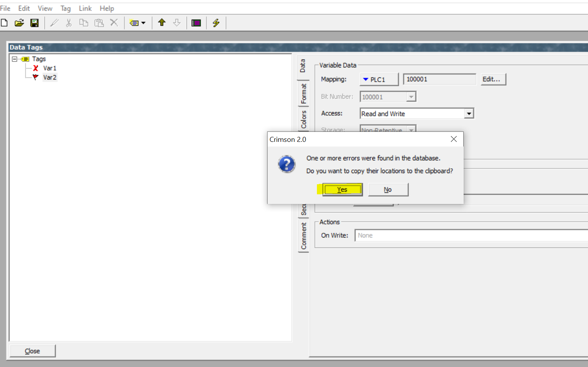This screenshot has width=588, height=367.
Task: Click the Paste clipboard icon
Action: (99, 23)
